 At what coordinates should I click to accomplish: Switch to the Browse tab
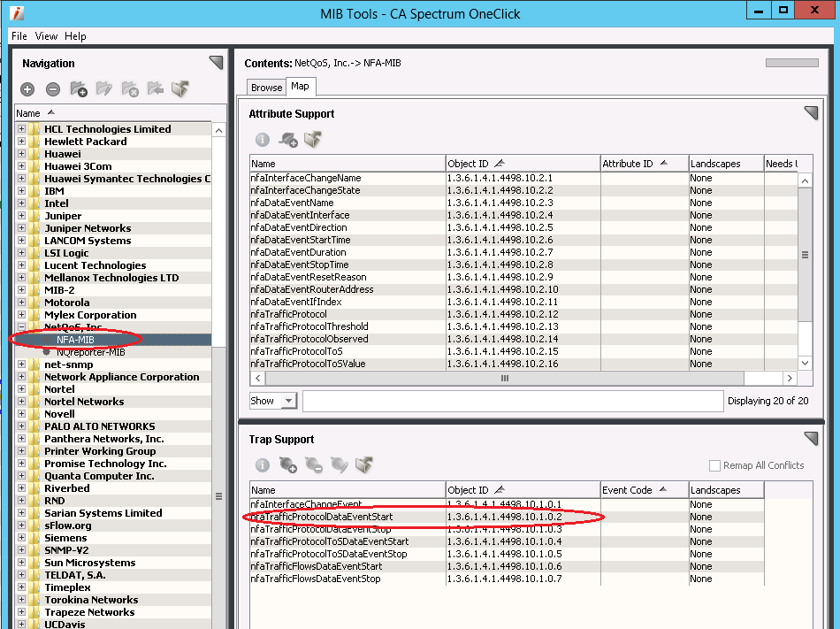pyautogui.click(x=266, y=88)
